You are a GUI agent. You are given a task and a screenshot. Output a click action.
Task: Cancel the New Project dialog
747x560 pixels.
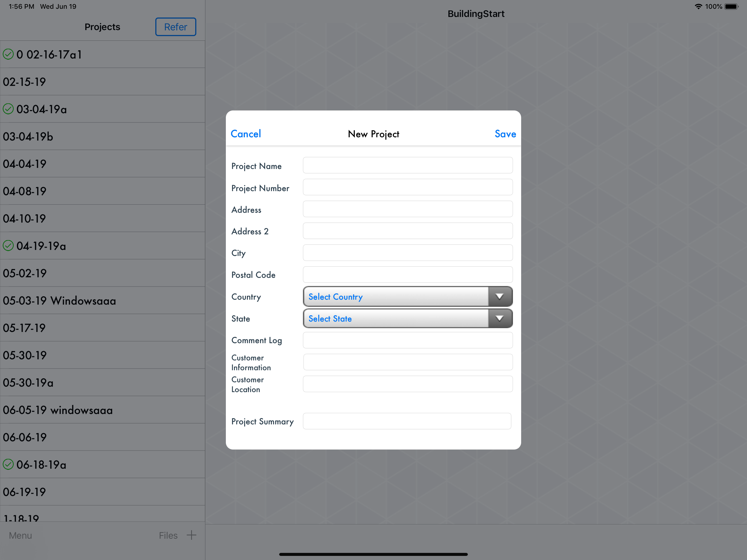click(246, 134)
